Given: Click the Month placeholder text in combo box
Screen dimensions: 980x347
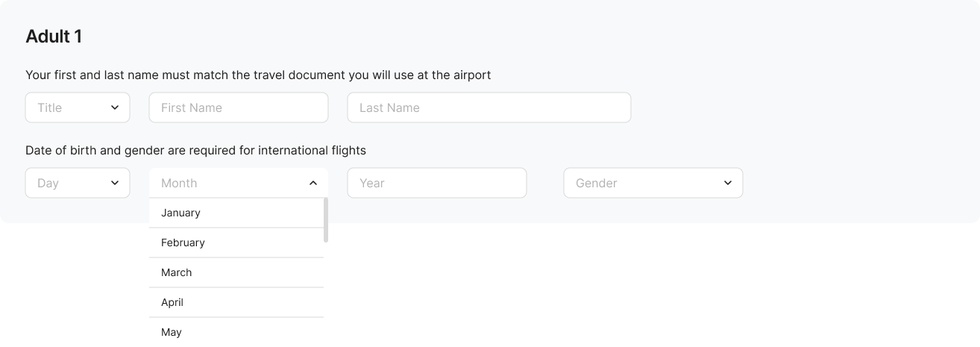Looking at the screenshot, I should pyautogui.click(x=179, y=183).
